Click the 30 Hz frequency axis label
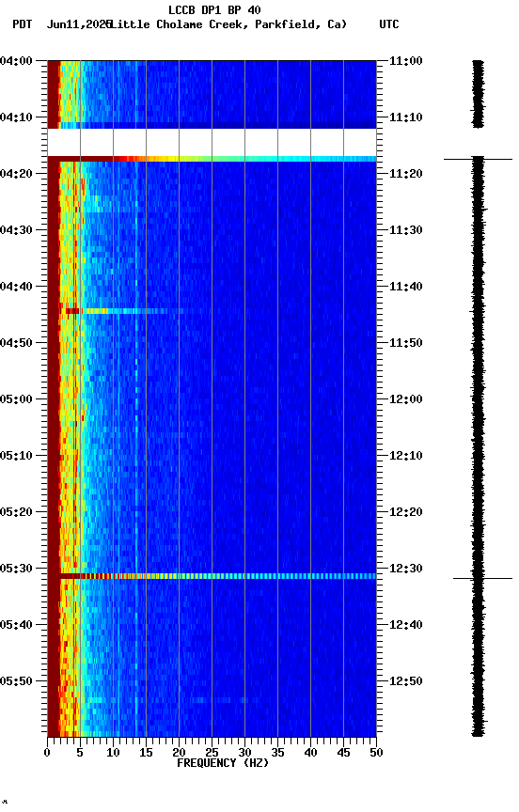The width and height of the screenshot is (519, 812). [x=244, y=753]
